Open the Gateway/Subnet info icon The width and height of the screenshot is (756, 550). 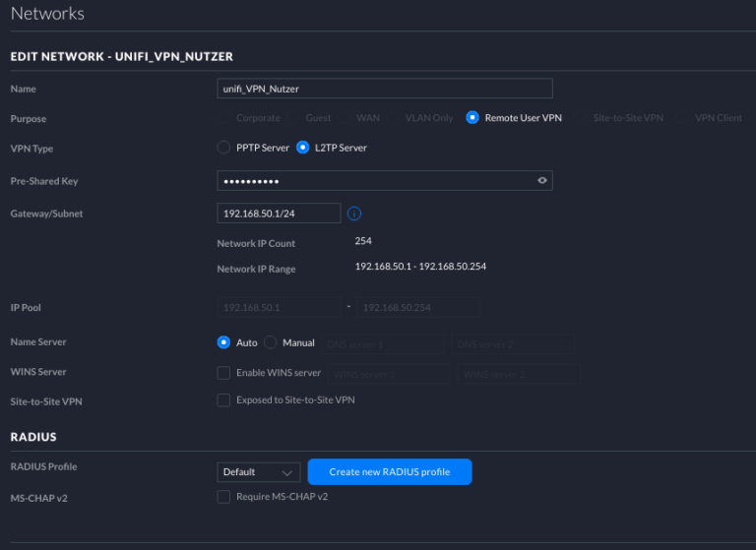354,214
